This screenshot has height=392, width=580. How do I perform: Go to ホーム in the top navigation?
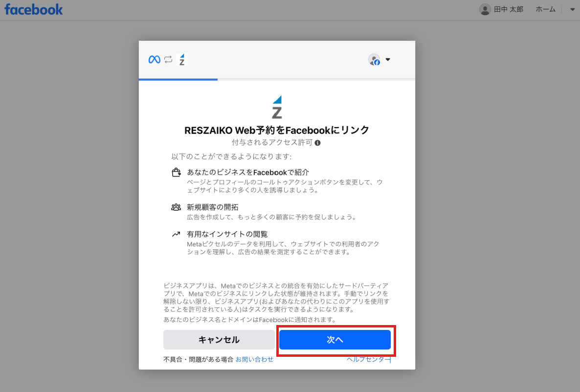(x=545, y=9)
